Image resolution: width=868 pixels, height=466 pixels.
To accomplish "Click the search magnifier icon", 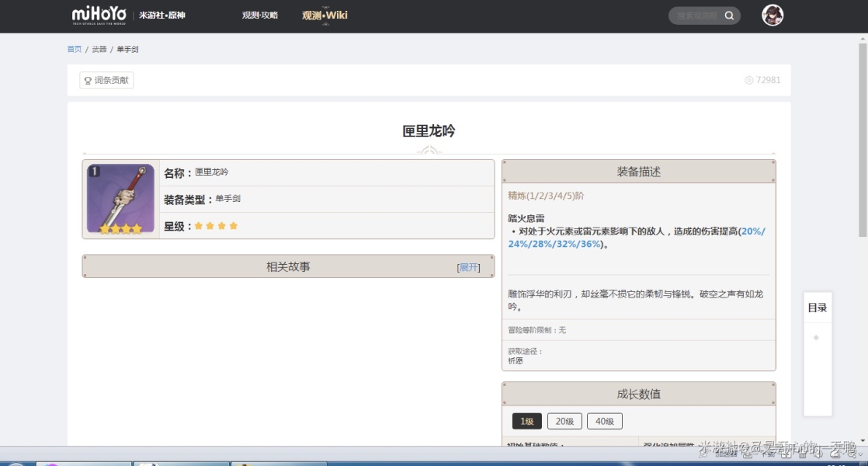I will coord(730,16).
